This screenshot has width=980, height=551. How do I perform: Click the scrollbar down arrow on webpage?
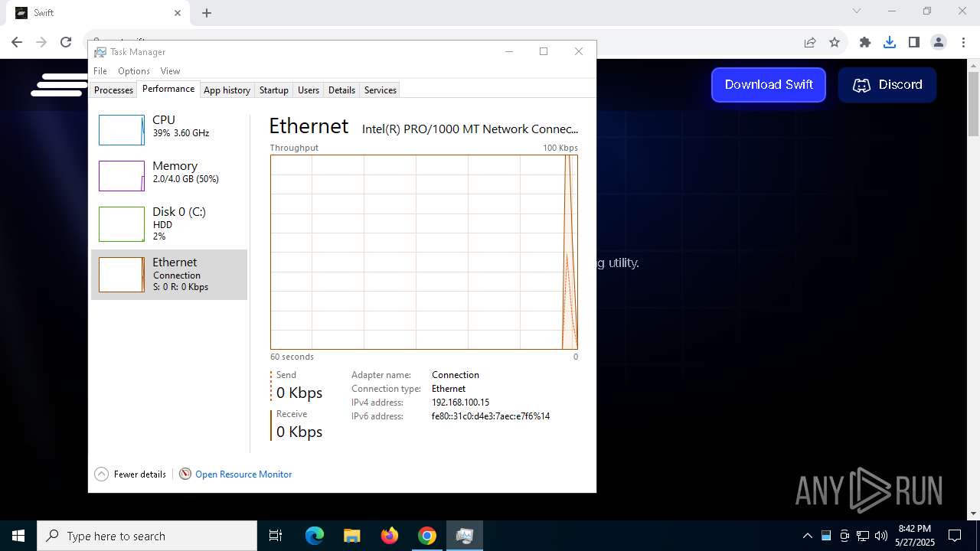(x=974, y=514)
